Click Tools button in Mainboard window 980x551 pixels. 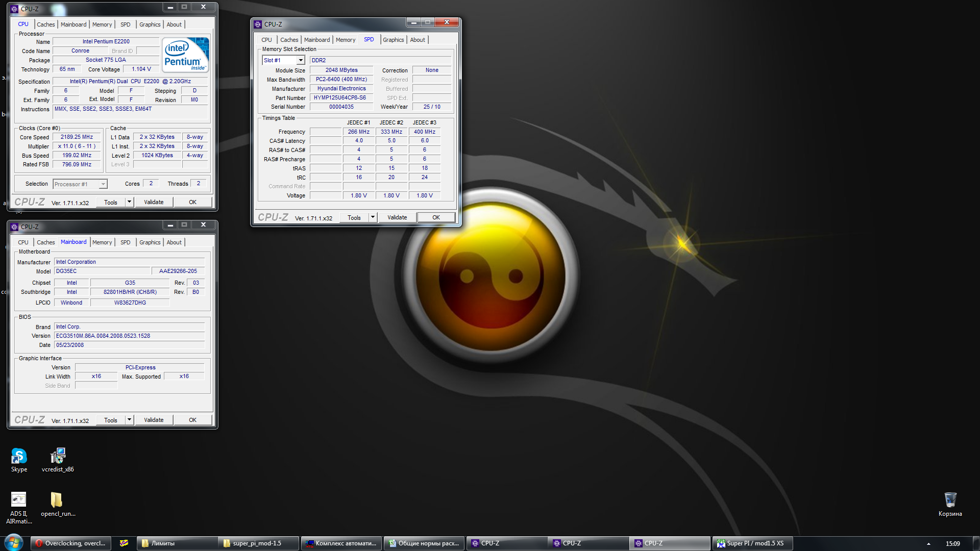pos(111,420)
